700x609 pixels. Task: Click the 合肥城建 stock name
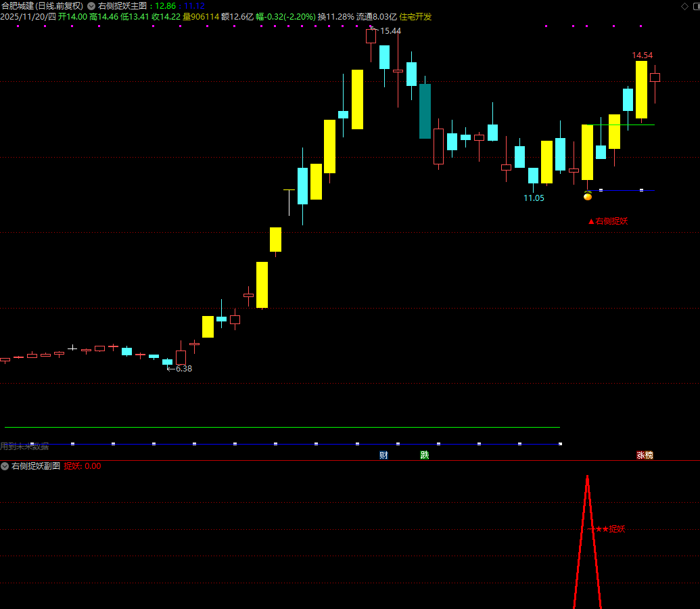point(18,6)
